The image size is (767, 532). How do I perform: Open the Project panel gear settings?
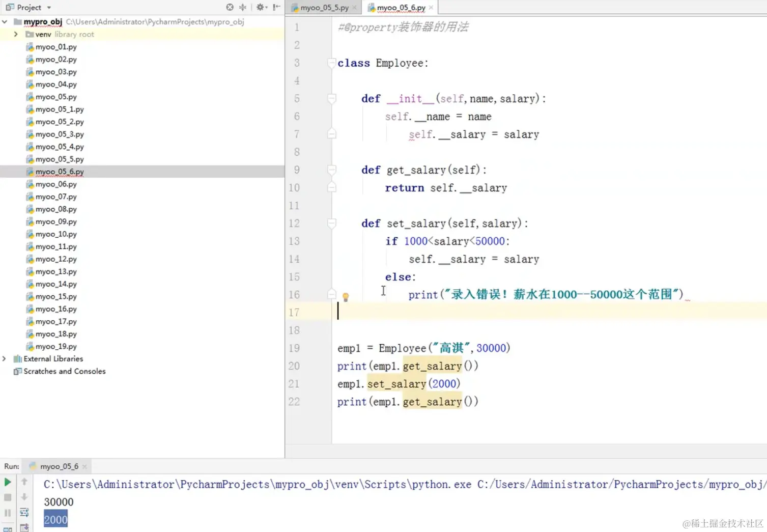pos(261,7)
